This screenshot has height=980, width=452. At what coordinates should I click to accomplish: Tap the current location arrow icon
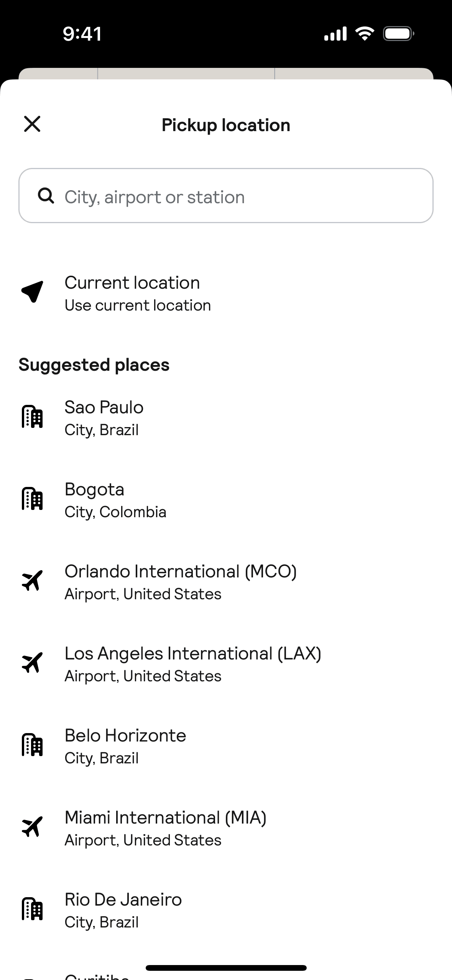(x=32, y=292)
